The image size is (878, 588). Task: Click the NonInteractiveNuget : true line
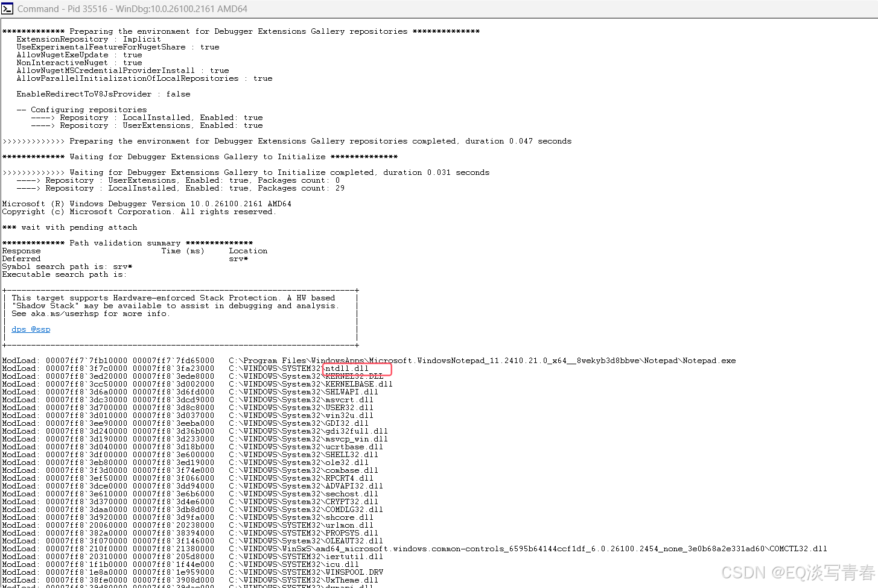coord(79,63)
